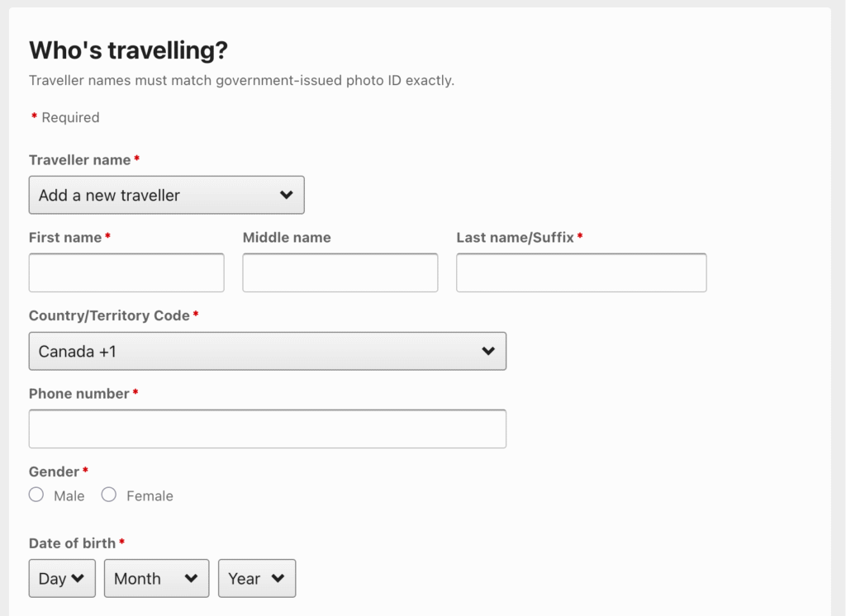Click the Middle name input box
The image size is (846, 616).
pyautogui.click(x=340, y=272)
